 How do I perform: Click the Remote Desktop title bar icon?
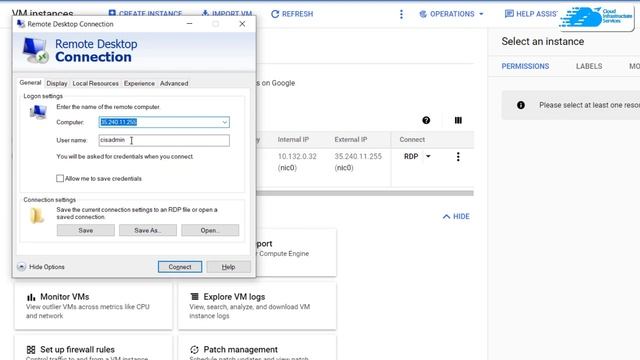click(x=21, y=24)
